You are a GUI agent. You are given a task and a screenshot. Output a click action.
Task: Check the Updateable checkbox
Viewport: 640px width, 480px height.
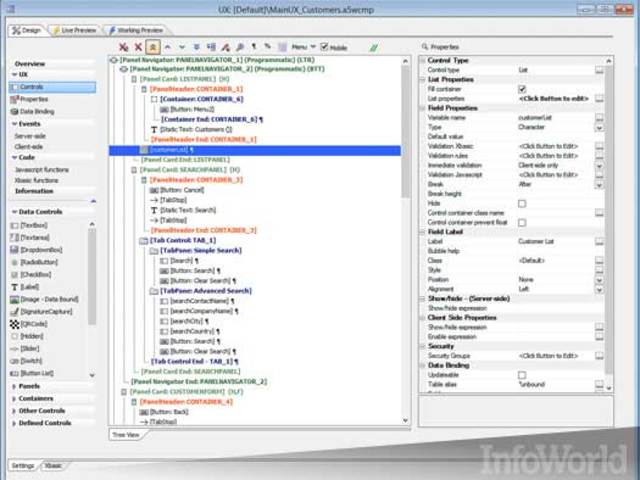(522, 375)
